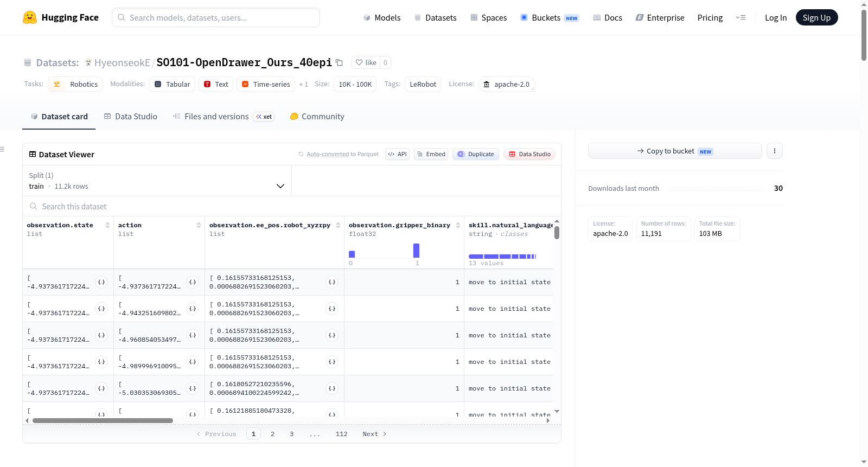The width and height of the screenshot is (868, 467).
Task: Click the site search input field
Action: point(216,17)
